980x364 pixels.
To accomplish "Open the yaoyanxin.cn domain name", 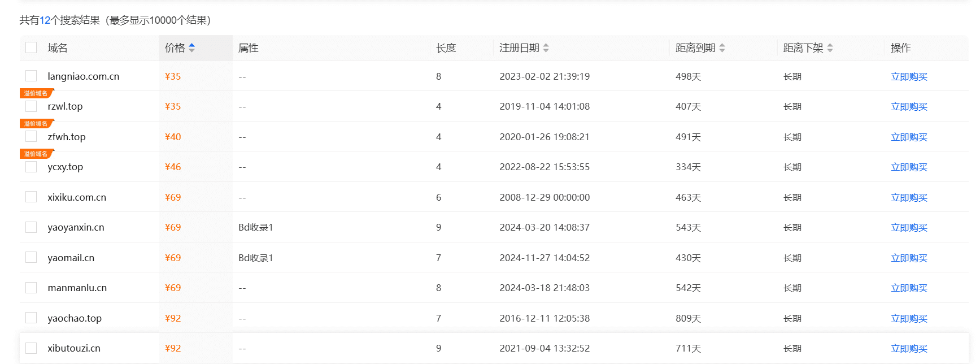I will (x=76, y=227).
